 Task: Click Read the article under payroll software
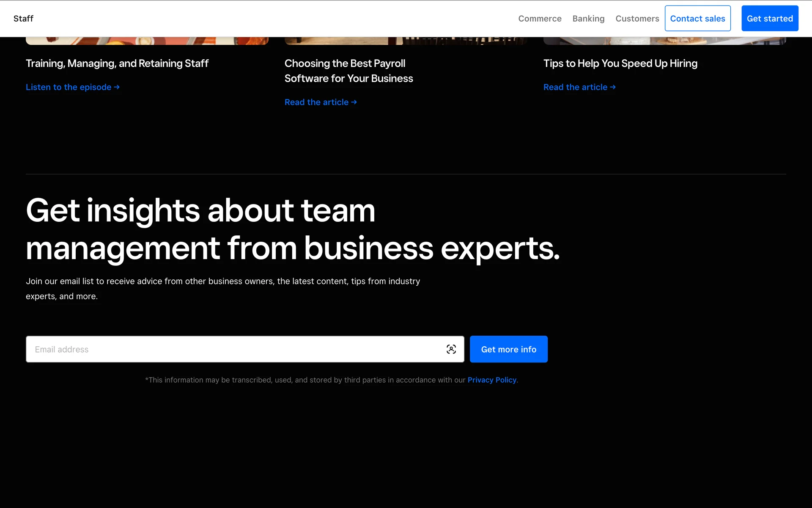point(316,102)
